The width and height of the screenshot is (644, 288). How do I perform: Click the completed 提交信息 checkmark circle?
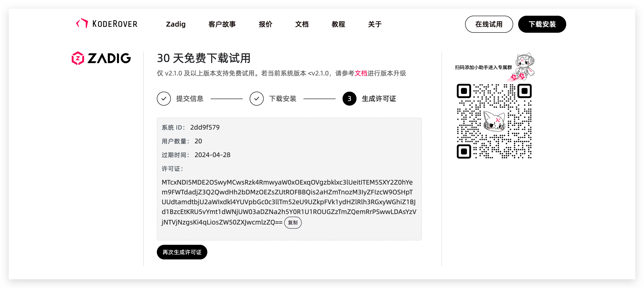coord(164,99)
